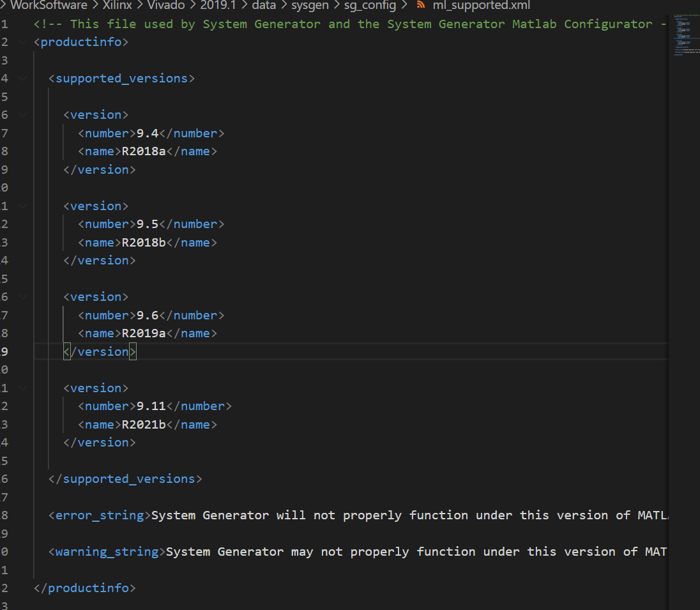Collapse the R2018a version block
This screenshot has height=610, width=700.
click(22, 114)
